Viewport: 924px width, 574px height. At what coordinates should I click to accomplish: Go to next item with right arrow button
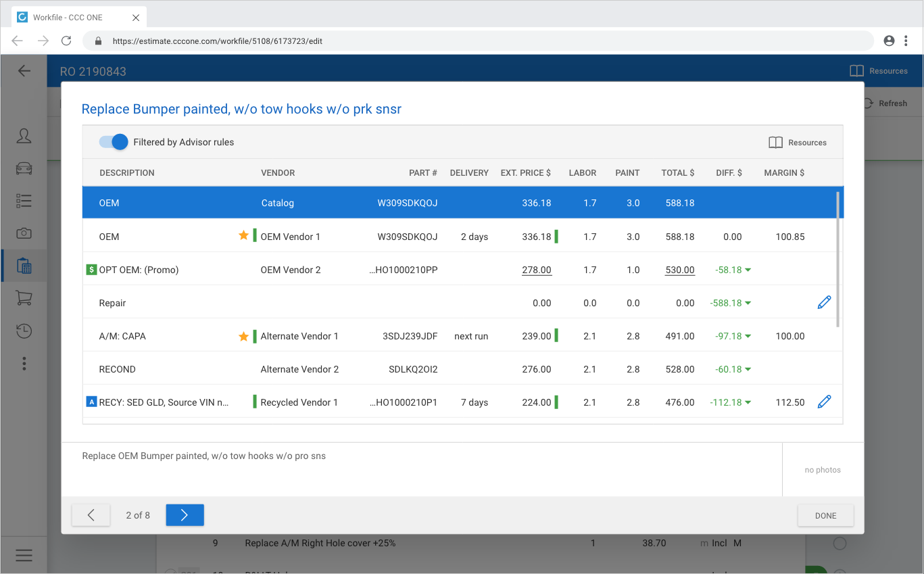tap(185, 515)
